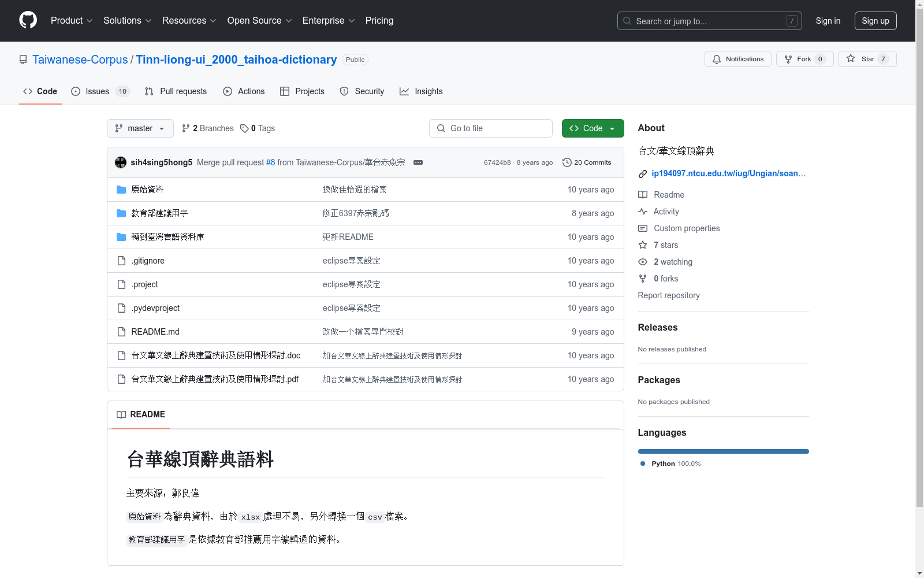
Task: Expand the commit message ellipsis
Action: tap(418, 162)
